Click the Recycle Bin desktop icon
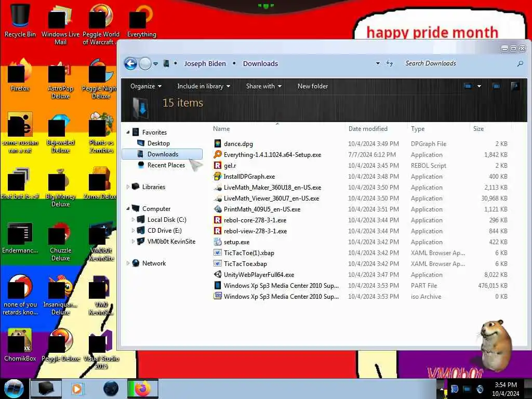Image resolution: width=532 pixels, height=399 pixels. point(20,20)
